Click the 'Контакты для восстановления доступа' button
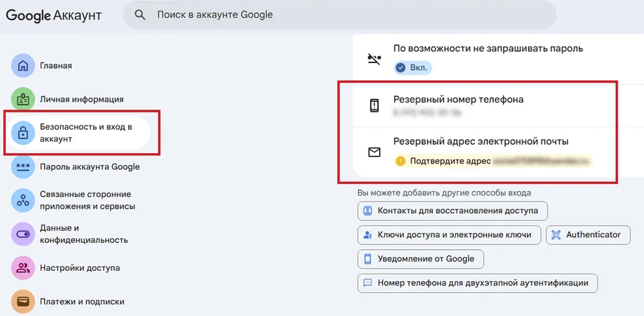 [452, 211]
